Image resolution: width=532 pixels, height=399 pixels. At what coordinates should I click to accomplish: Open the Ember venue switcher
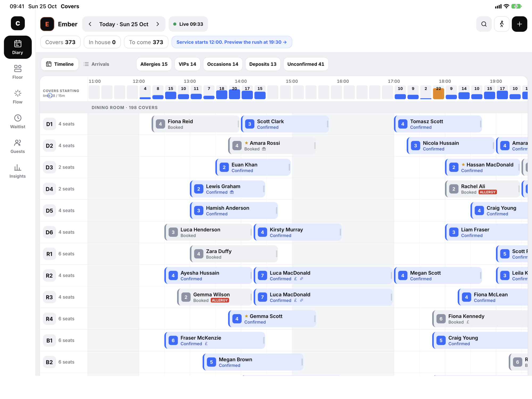click(x=59, y=24)
